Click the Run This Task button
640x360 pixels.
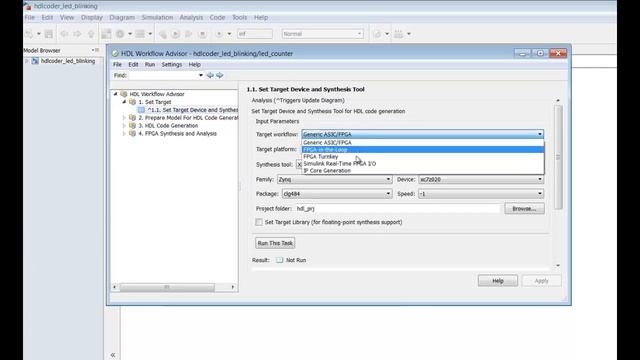[275, 243]
